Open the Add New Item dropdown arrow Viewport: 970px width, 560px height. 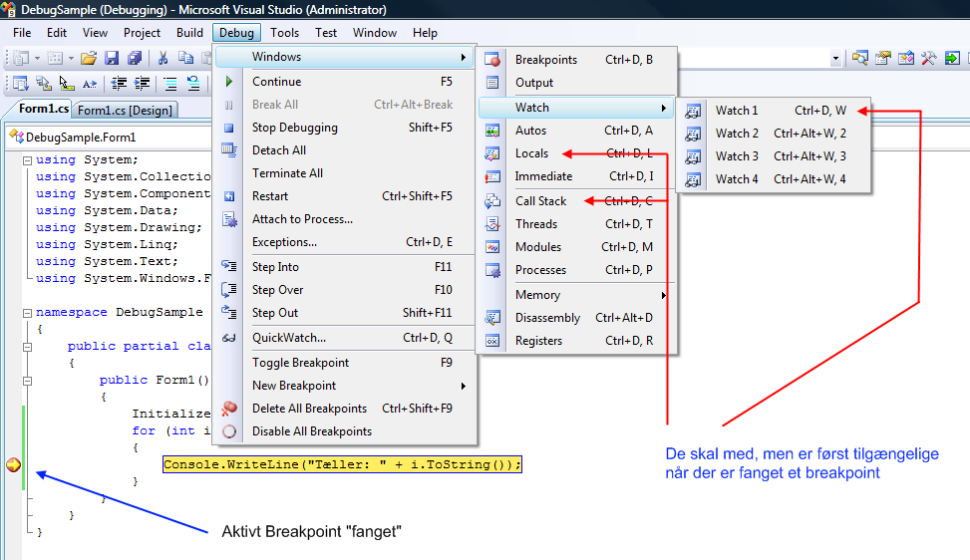(71, 59)
